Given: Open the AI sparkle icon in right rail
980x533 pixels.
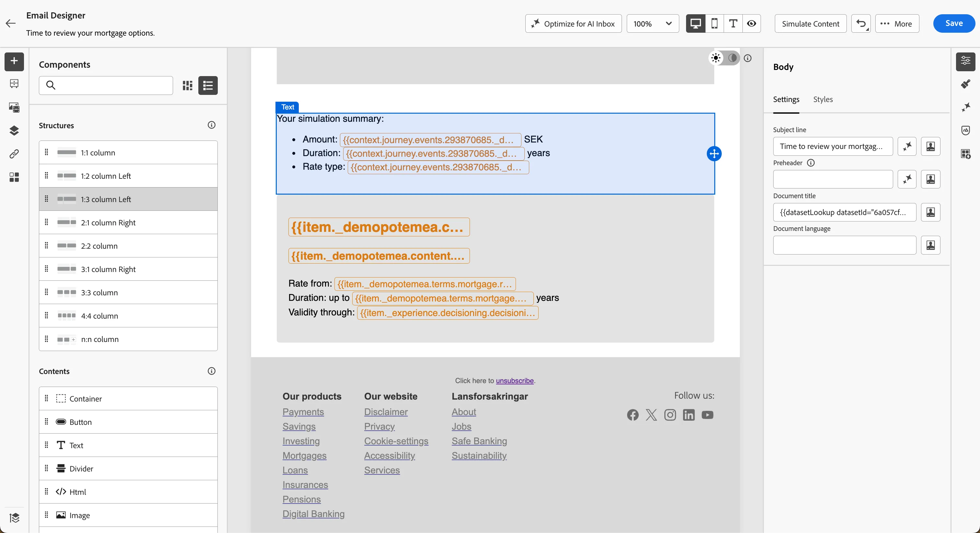Looking at the screenshot, I should 965,107.
